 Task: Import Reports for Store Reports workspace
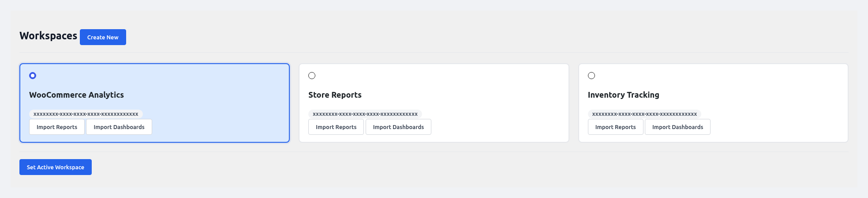pos(336,127)
